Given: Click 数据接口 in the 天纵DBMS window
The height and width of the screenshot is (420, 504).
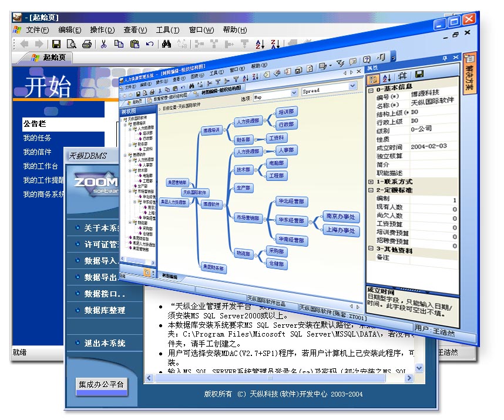Looking at the screenshot, I should point(105,294).
